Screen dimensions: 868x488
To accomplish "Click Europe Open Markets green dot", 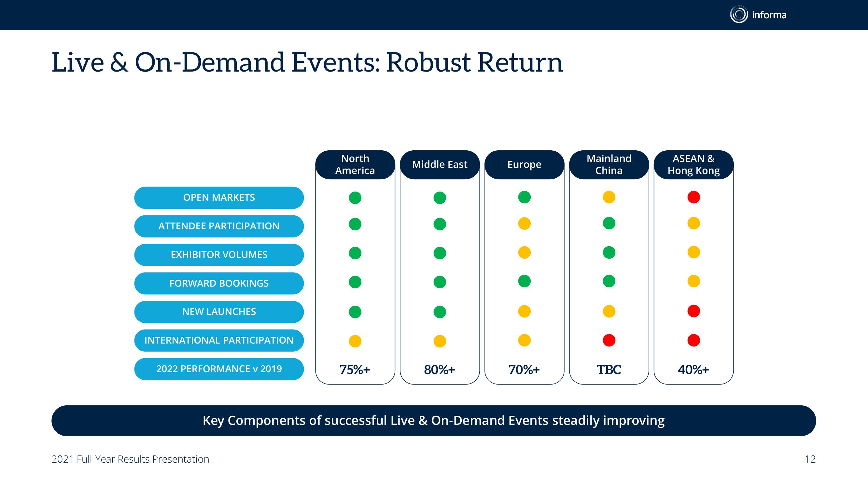I will click(x=524, y=197).
